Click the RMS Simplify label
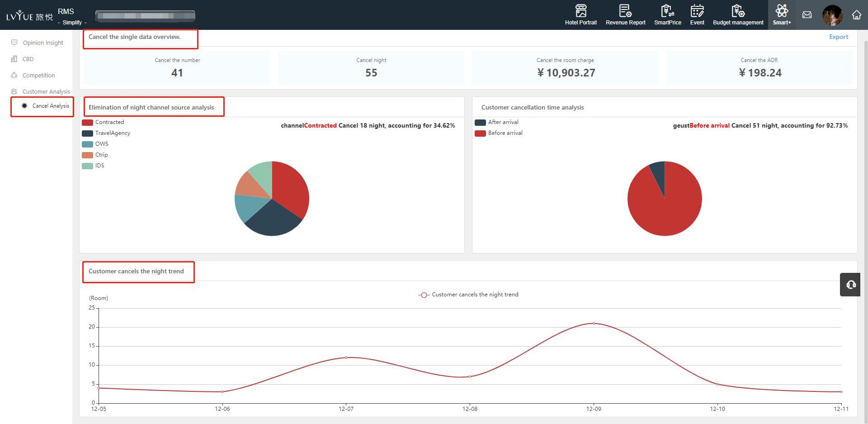The image size is (868, 424). coord(71,16)
